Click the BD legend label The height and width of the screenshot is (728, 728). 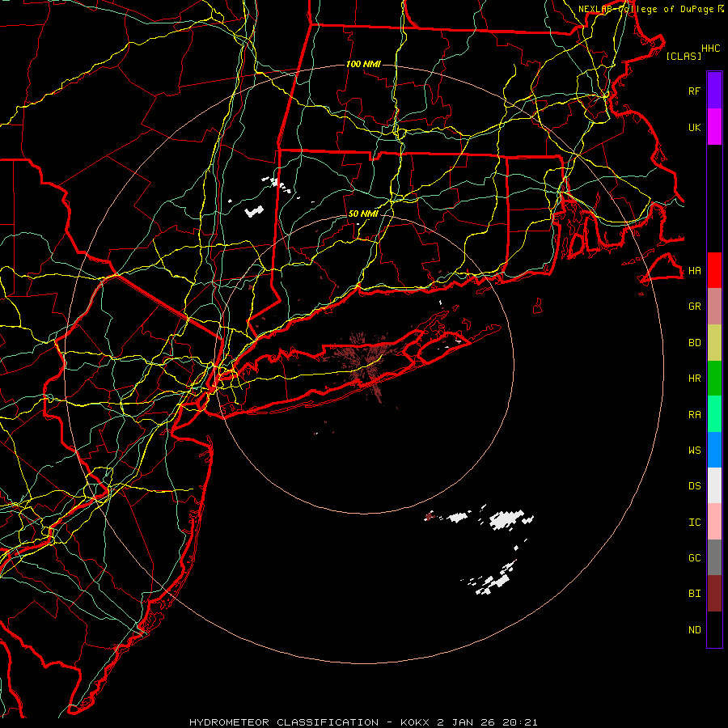(x=694, y=343)
